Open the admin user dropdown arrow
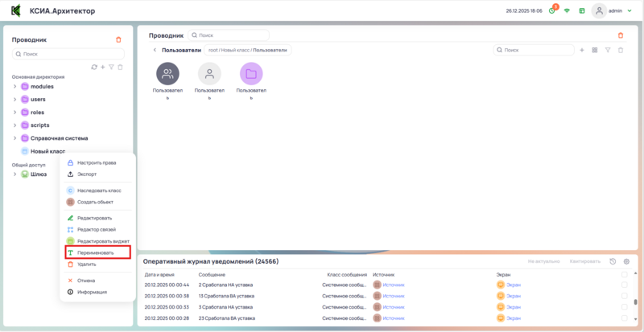Viewport: 644px width, 332px height. pyautogui.click(x=630, y=11)
